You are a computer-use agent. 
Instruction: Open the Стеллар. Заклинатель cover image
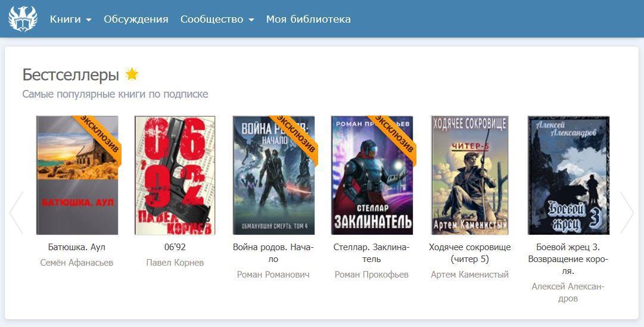[x=372, y=175]
